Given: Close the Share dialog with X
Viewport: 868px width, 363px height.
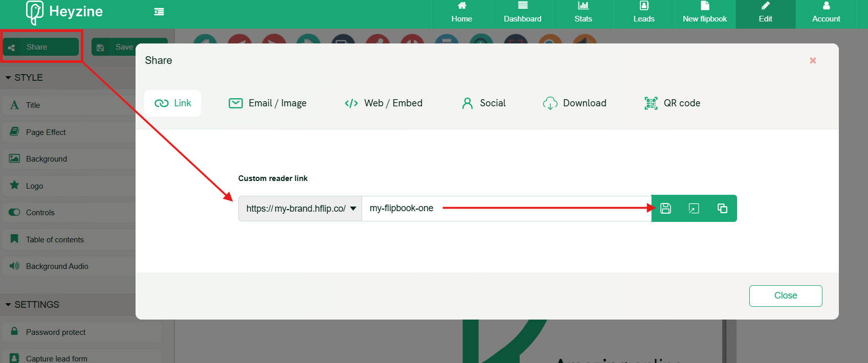Looking at the screenshot, I should click(x=813, y=60).
